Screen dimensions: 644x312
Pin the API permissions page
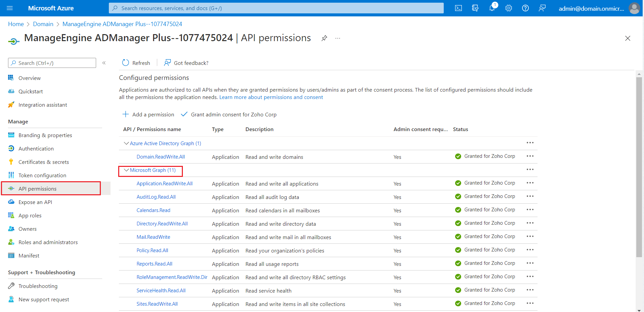click(x=324, y=38)
